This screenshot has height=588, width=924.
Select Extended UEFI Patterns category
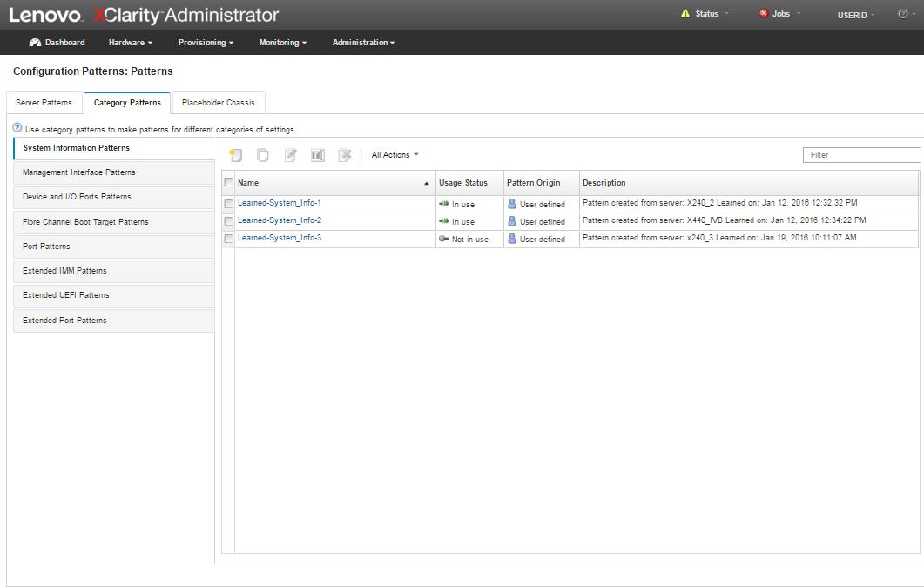[66, 295]
